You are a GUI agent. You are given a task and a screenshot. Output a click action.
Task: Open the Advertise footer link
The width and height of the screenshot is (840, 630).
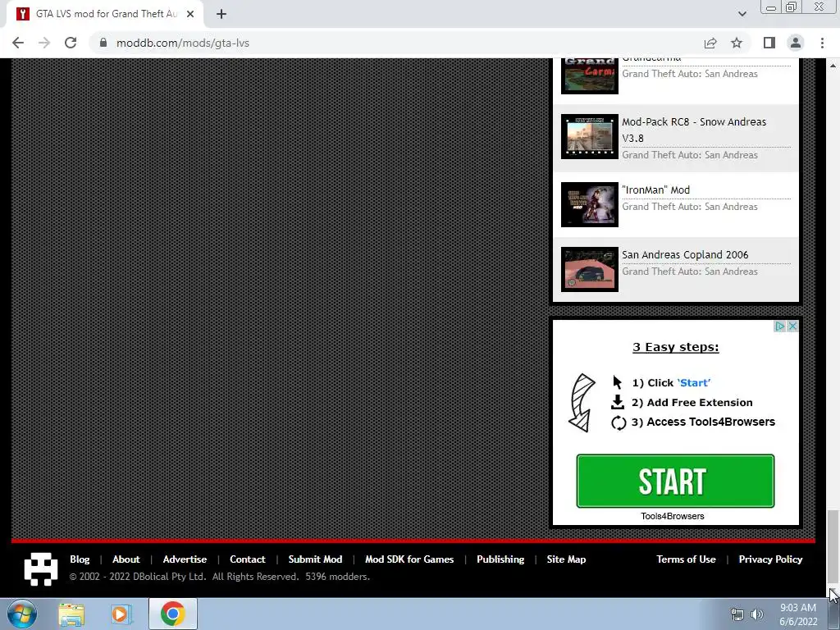tap(185, 559)
